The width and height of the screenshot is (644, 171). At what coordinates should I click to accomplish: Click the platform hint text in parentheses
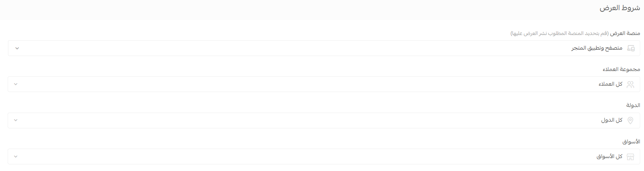[x=559, y=33]
